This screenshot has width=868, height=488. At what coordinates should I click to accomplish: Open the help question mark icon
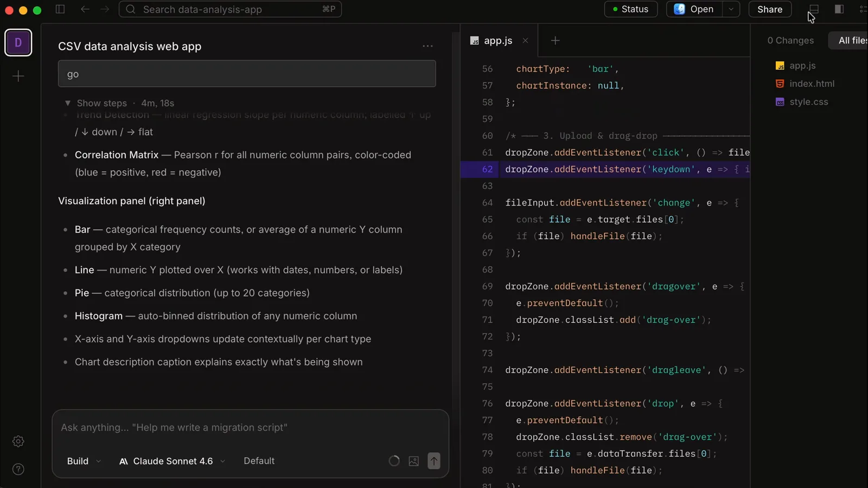(18, 469)
